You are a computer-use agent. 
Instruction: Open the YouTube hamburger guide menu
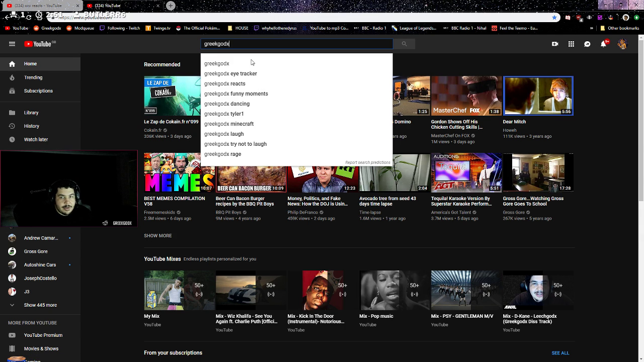pos(12,44)
